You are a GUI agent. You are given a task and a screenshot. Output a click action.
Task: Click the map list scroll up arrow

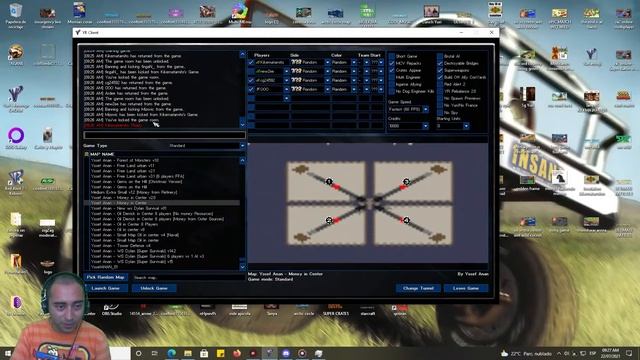click(x=242, y=160)
